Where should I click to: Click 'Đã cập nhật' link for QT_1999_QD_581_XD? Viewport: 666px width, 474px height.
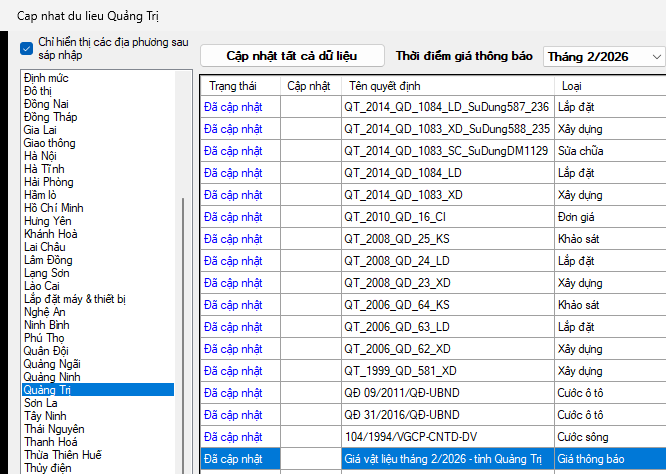coord(232,370)
